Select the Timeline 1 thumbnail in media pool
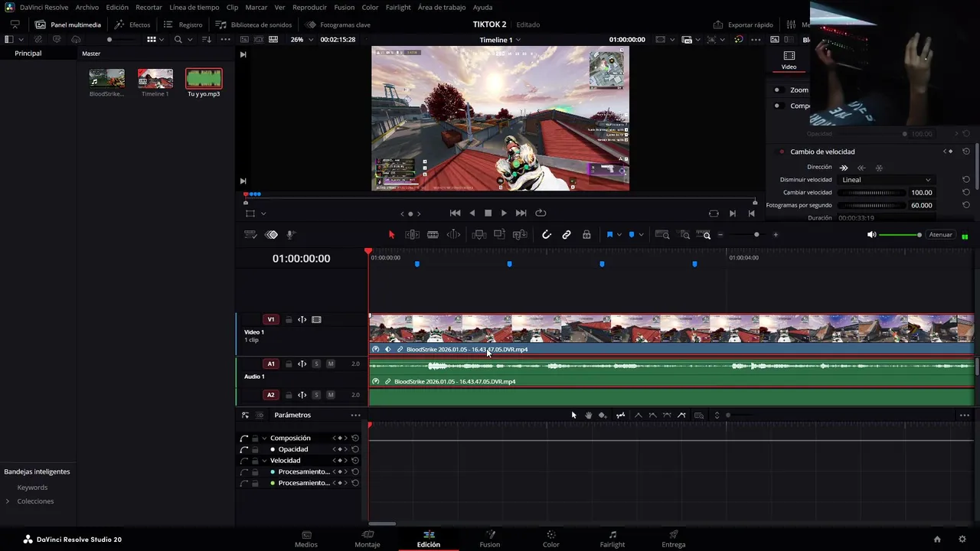The width and height of the screenshot is (980, 551). tap(155, 79)
